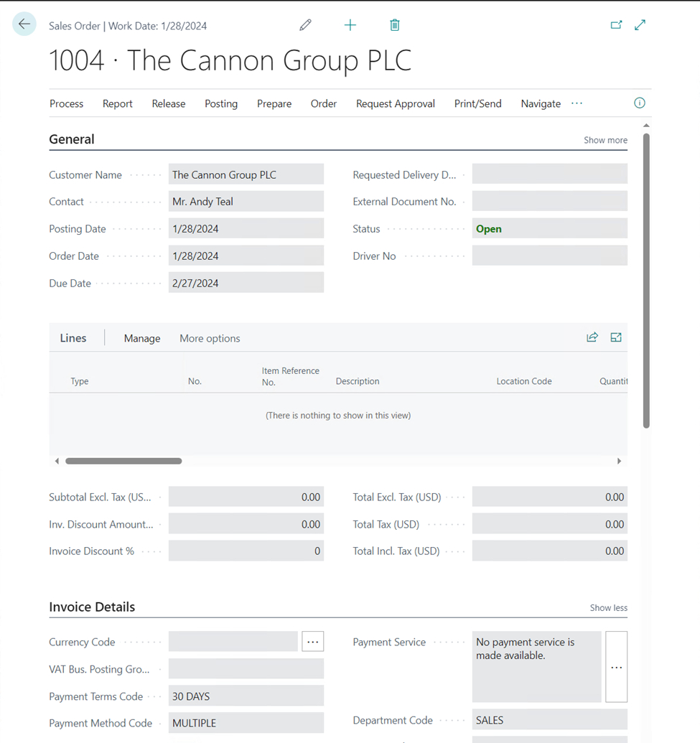Click the horizontal scrollbar under the lines grid
Screen dimensions: 700x743
pyautogui.click(x=123, y=461)
